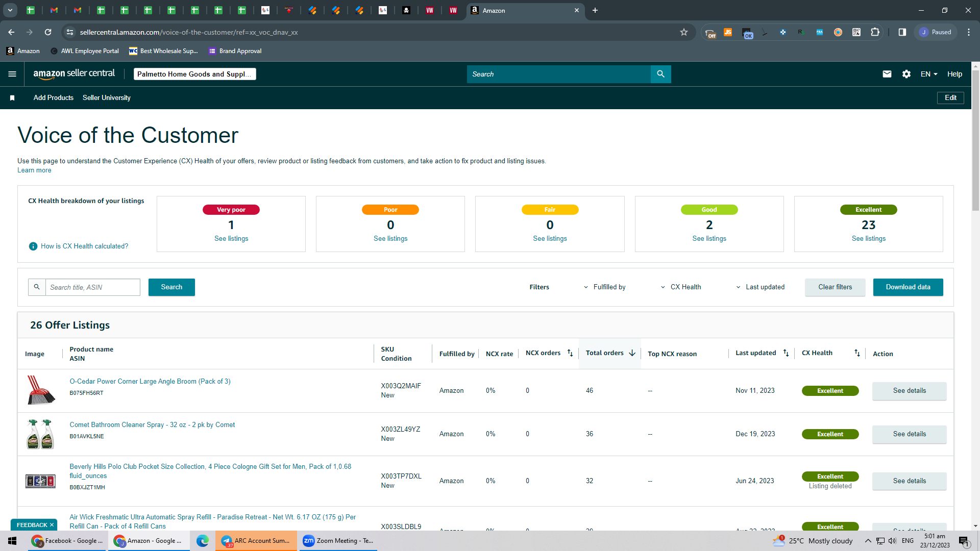The width and height of the screenshot is (980, 551).
Task: Focus the Search title, ASIN input field
Action: point(93,287)
